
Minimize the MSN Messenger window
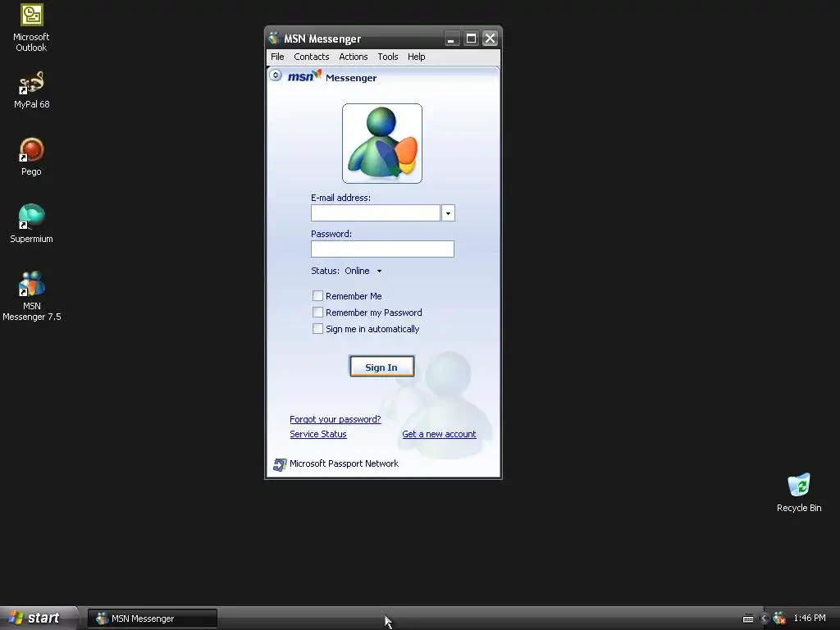pyautogui.click(x=452, y=39)
